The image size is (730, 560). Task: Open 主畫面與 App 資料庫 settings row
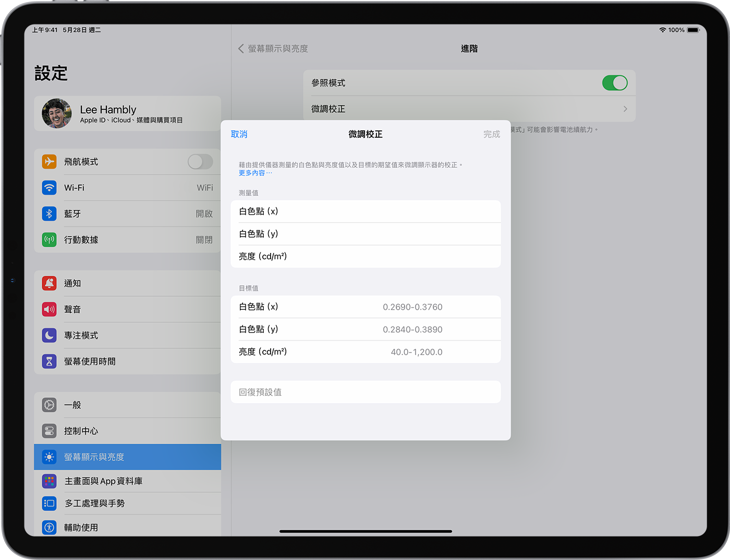point(128,481)
